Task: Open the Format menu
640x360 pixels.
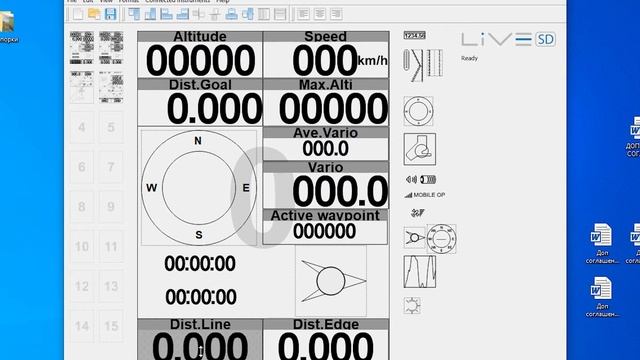Action: (129, 1)
